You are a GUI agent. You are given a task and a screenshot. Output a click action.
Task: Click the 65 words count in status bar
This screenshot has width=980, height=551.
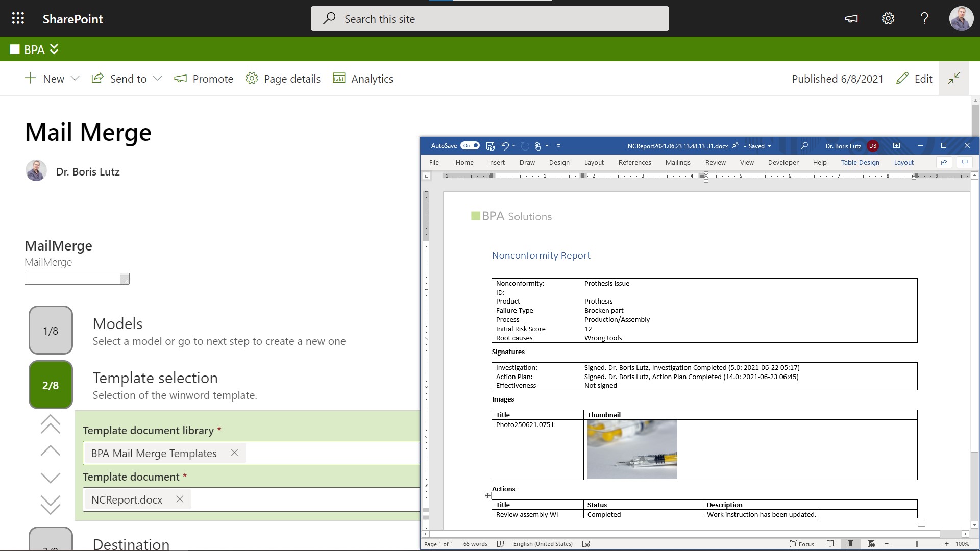475,544
